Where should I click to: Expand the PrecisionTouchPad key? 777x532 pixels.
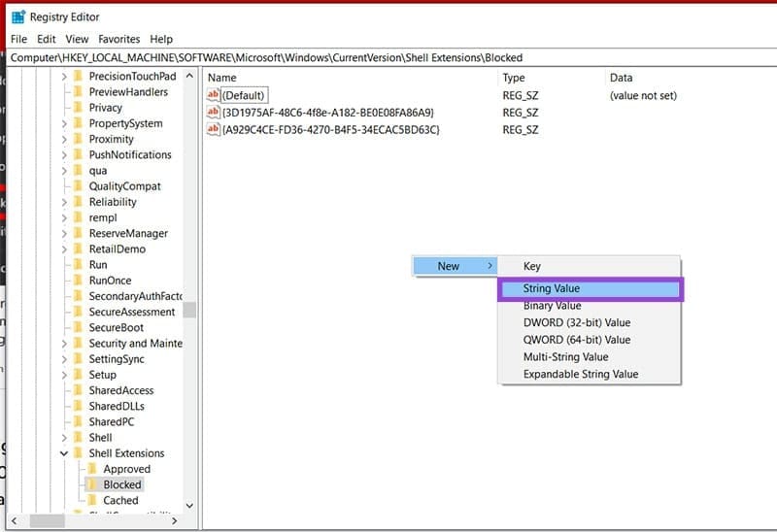click(64, 77)
